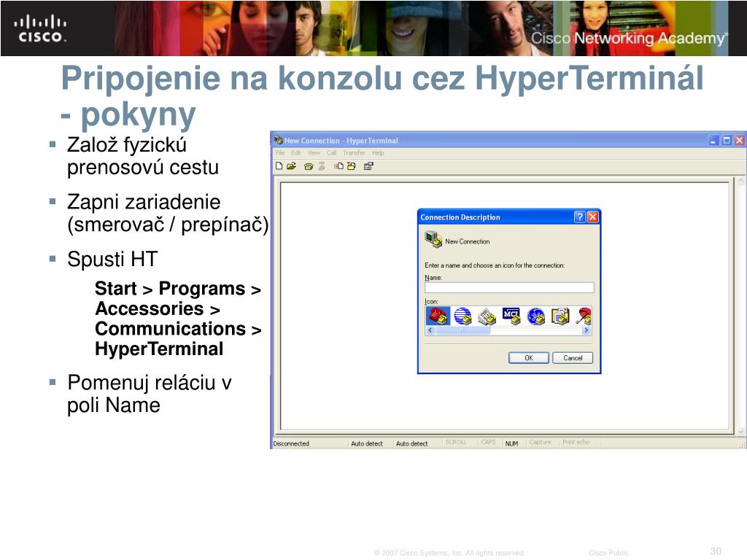
Task: Close the Connection Description dialog
Action: pyautogui.click(x=592, y=217)
